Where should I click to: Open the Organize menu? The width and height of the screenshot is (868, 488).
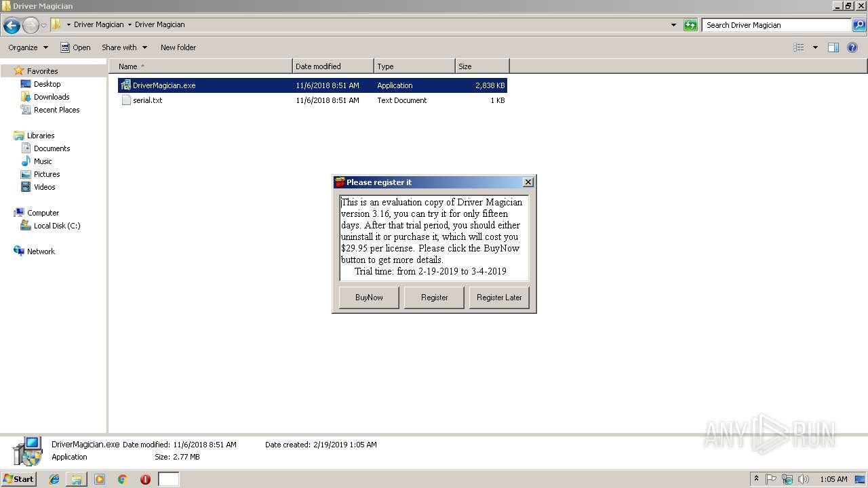(28, 47)
